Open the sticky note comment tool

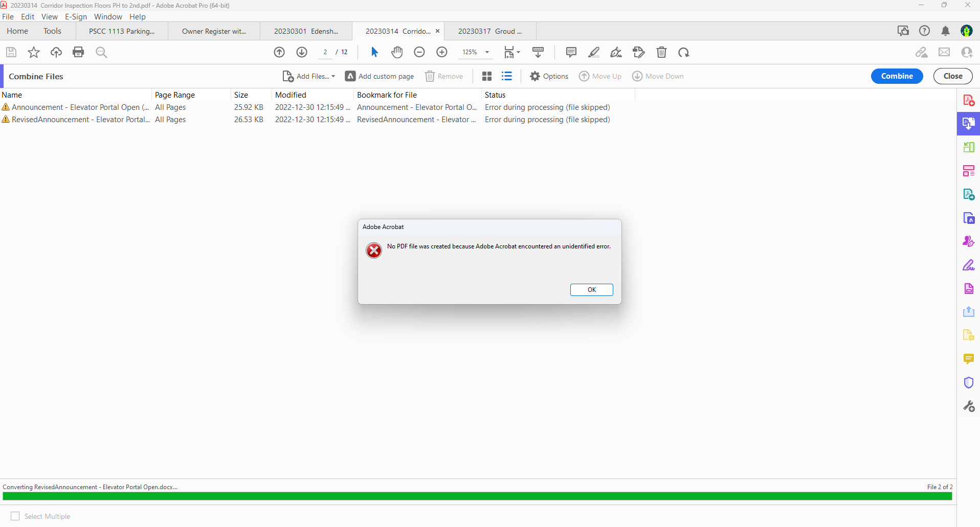[x=571, y=52]
